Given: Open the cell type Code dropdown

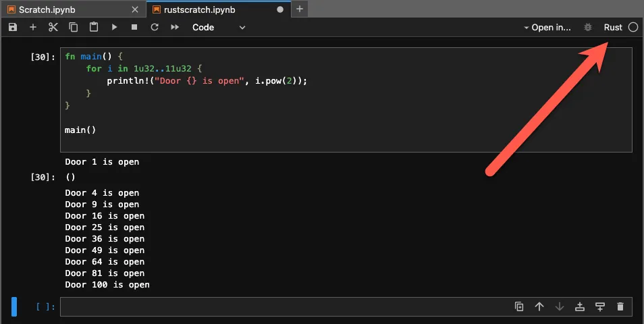Looking at the screenshot, I should point(219,27).
